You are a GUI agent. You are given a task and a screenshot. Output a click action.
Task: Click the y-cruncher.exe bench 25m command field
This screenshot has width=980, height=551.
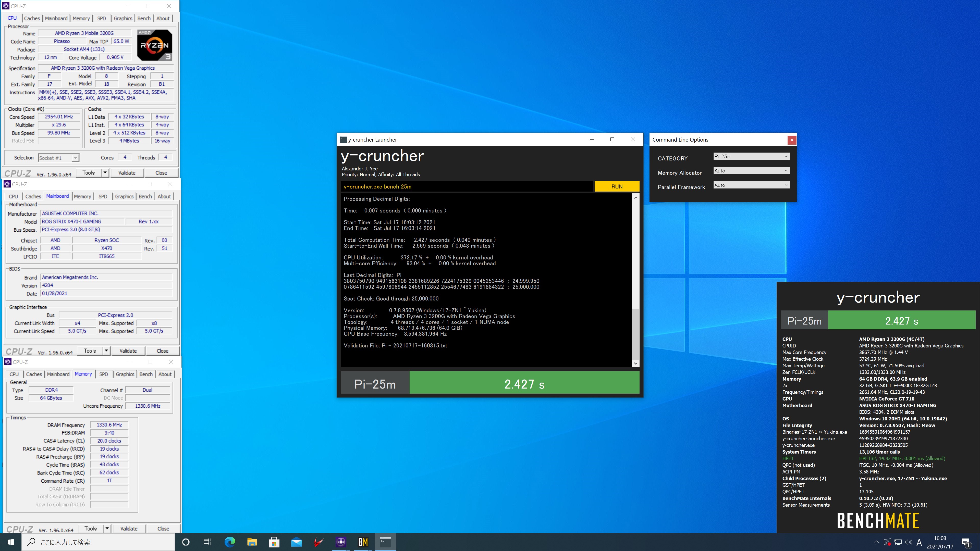[x=467, y=187]
